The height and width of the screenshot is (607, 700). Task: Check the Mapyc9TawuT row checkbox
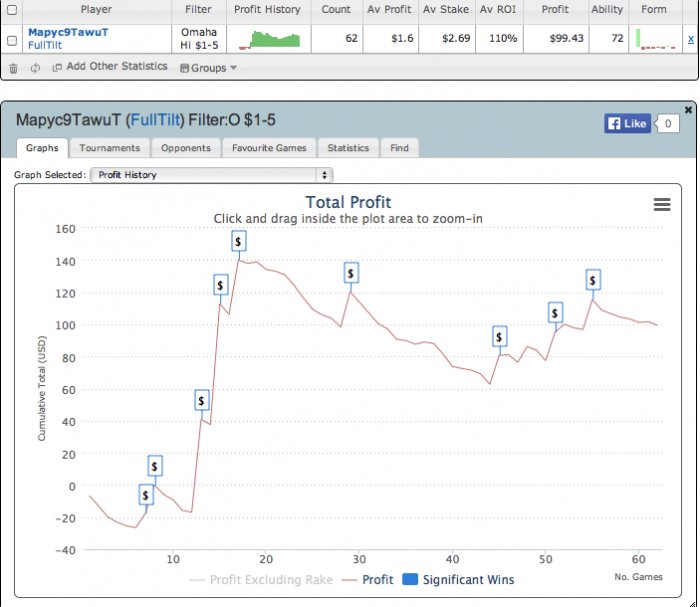click(12, 40)
